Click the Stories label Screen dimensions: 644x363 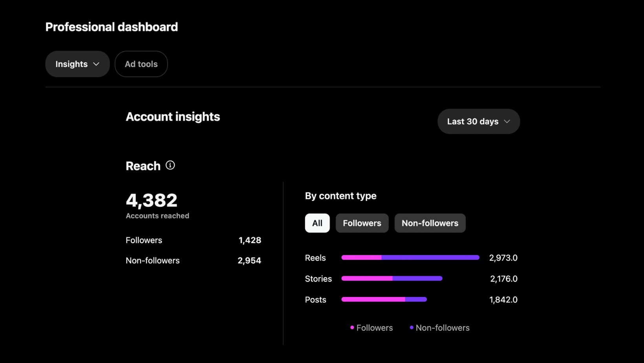coord(318,279)
